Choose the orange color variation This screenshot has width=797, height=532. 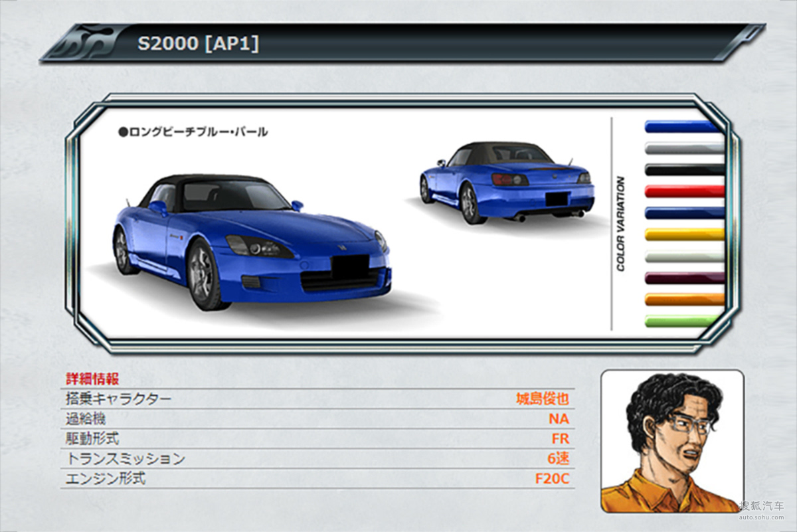tap(683, 299)
